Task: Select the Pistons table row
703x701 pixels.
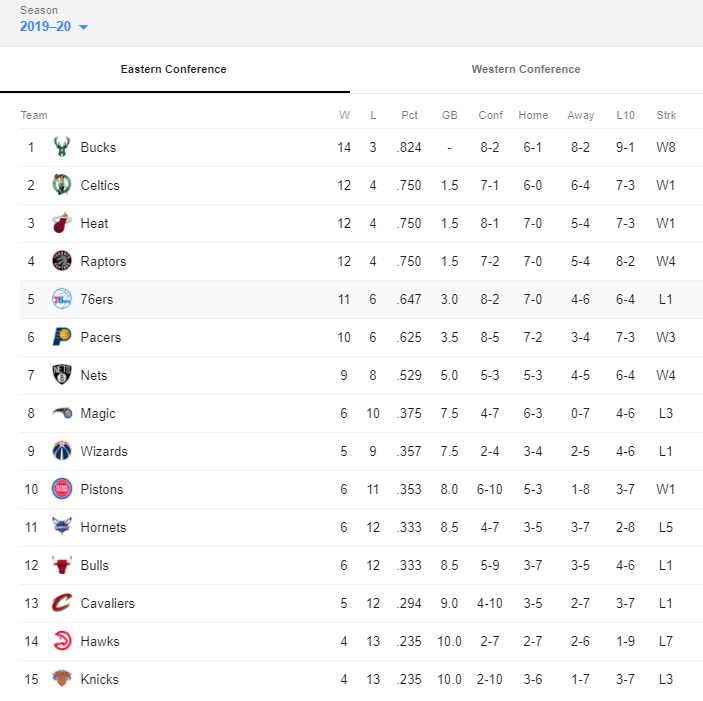Action: (x=361, y=489)
